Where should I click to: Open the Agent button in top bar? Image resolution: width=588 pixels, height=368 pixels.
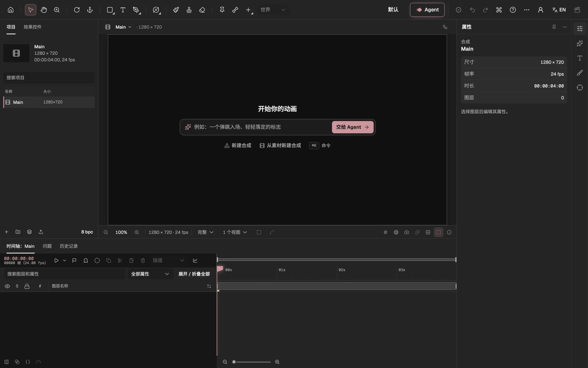click(427, 10)
